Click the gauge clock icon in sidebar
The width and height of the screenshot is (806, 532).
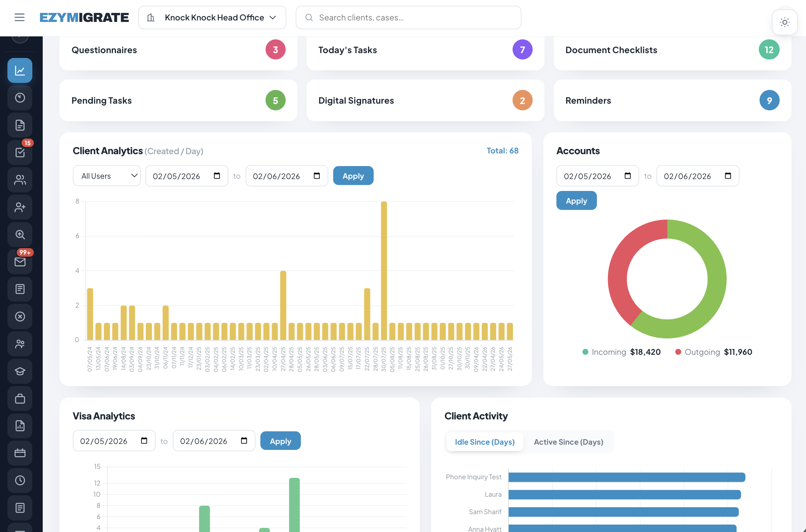pos(20,98)
